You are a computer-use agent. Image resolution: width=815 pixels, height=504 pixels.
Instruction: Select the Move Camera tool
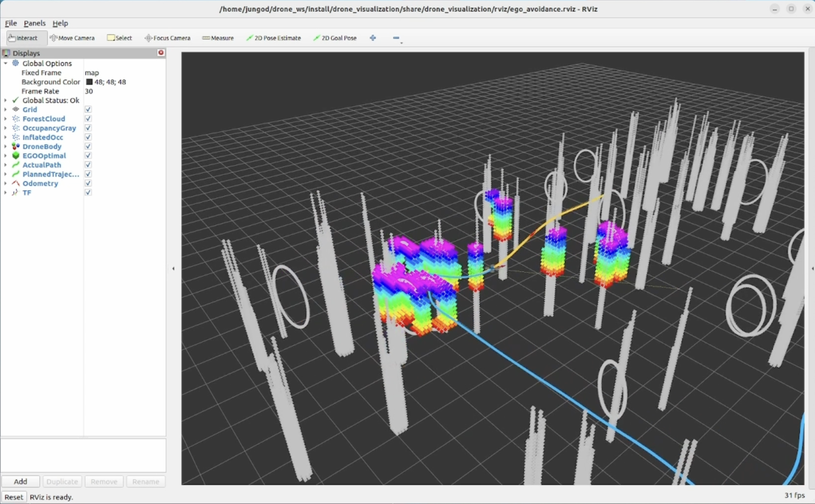(x=72, y=38)
